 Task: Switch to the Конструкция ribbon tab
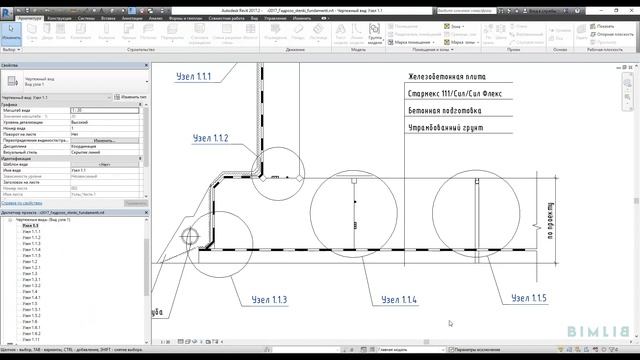pos(59,18)
